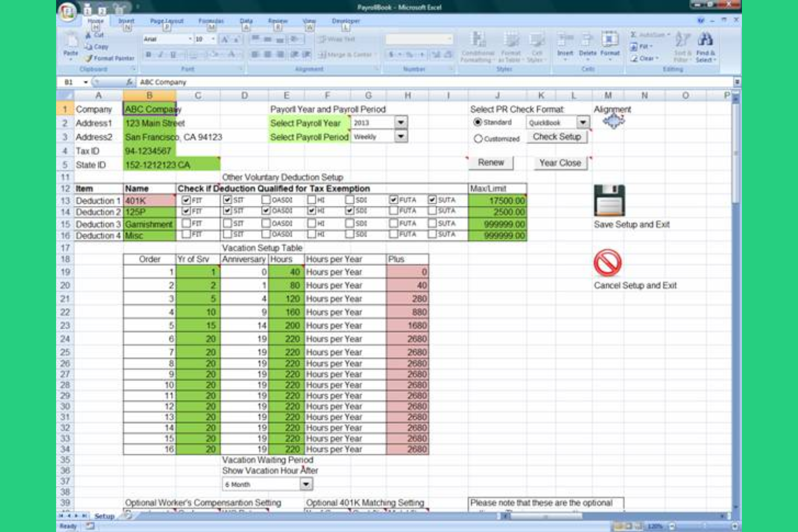The image size is (798, 532).
Task: Open Conditional Formatting in Styles group
Action: coord(477,47)
